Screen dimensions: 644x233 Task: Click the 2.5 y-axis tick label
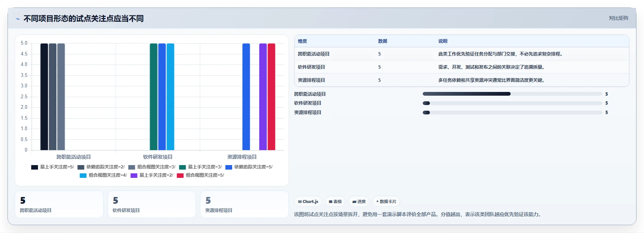pyautogui.click(x=24, y=97)
